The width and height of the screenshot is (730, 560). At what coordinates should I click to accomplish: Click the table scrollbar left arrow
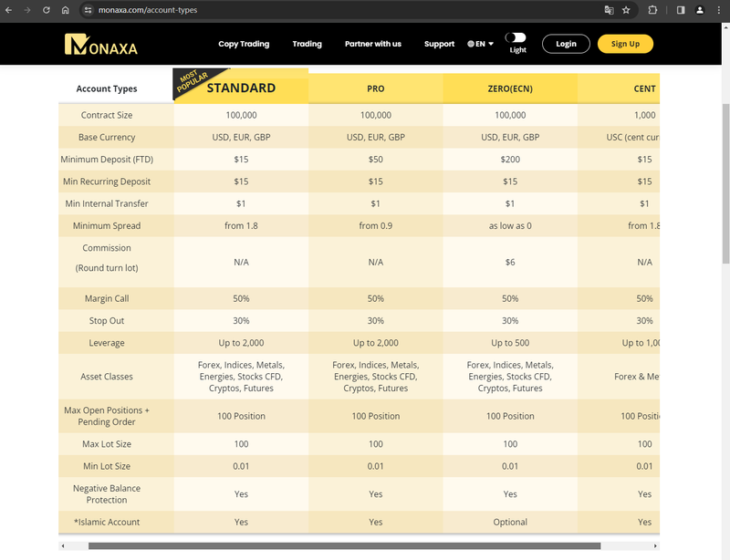63,545
